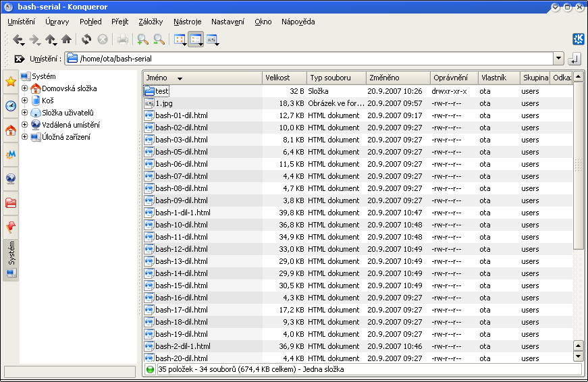
Task: Click the Print toolbar icon
Action: coord(122,40)
